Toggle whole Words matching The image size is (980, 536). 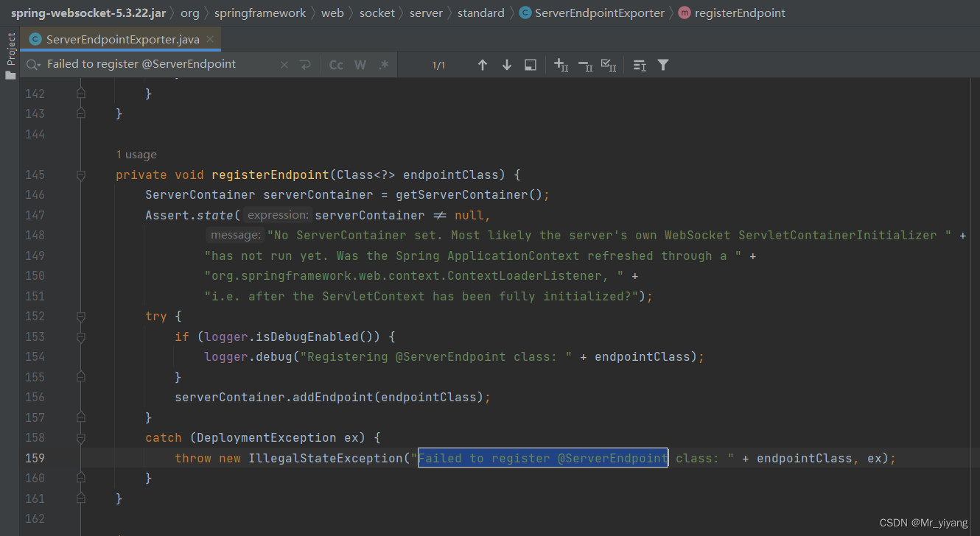click(x=360, y=64)
